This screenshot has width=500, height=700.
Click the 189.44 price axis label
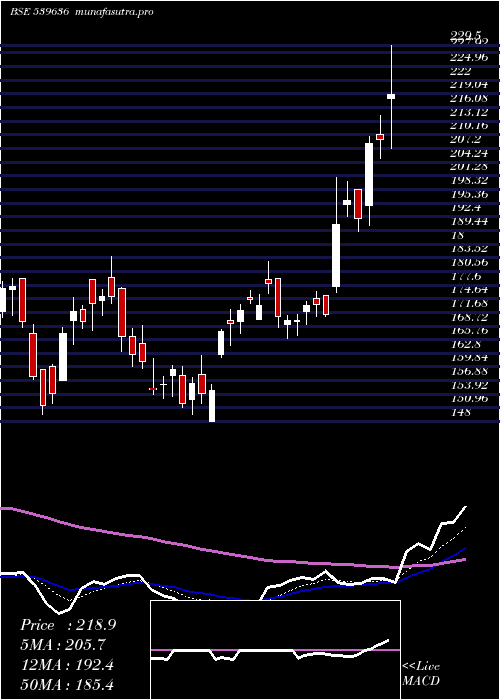click(x=470, y=221)
